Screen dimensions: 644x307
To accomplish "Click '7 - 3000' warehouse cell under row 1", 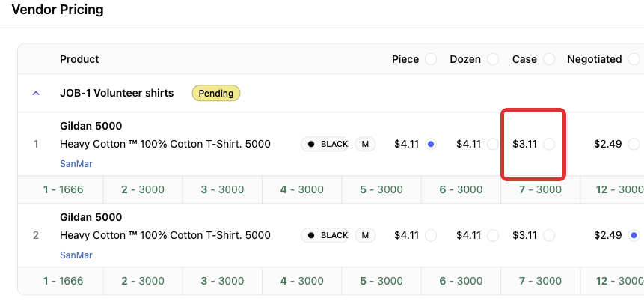I will point(541,190).
